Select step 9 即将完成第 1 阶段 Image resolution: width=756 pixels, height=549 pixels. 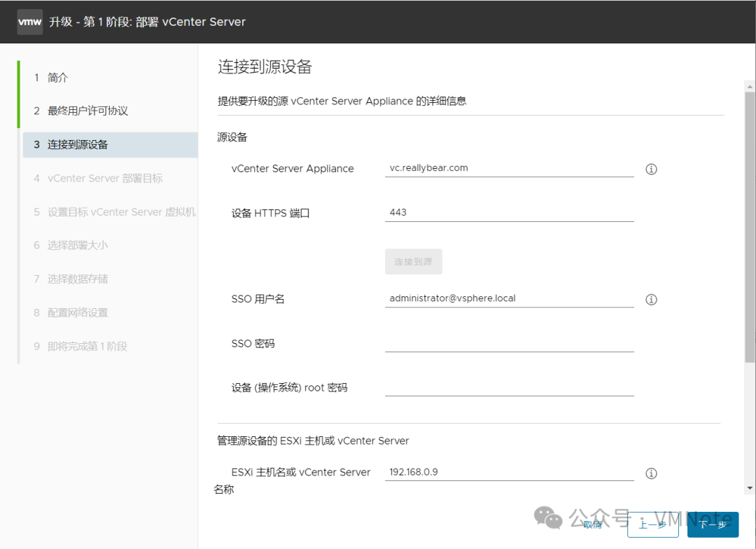[x=110, y=347]
